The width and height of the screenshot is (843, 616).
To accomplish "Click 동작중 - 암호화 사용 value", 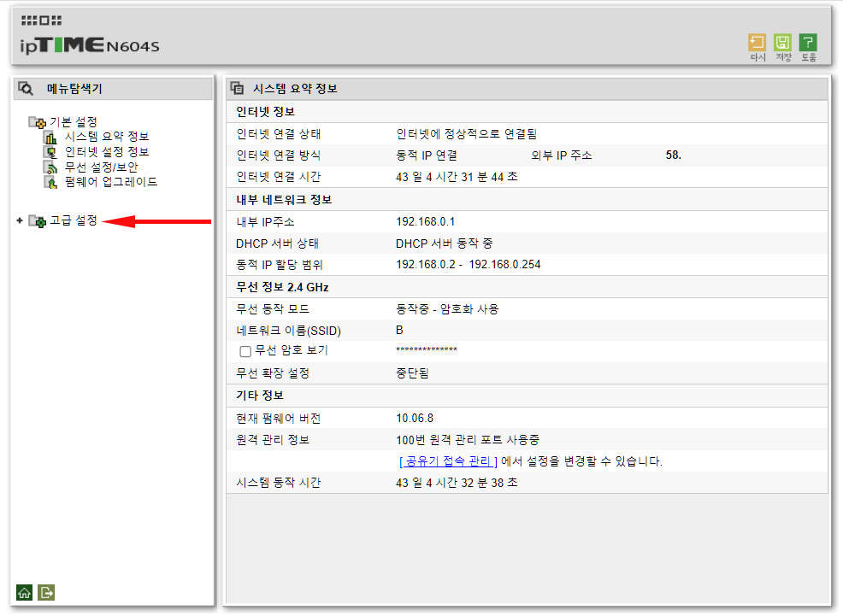I will [447, 309].
